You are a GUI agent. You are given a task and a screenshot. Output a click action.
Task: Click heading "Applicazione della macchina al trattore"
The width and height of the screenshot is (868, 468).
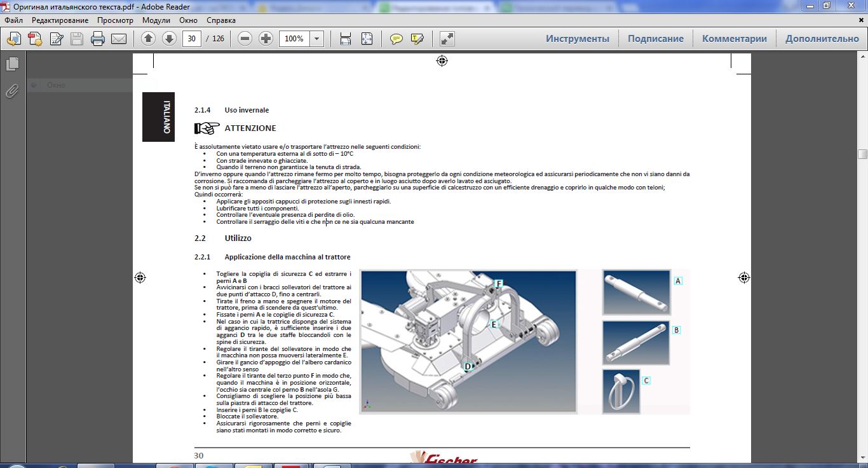pos(287,257)
